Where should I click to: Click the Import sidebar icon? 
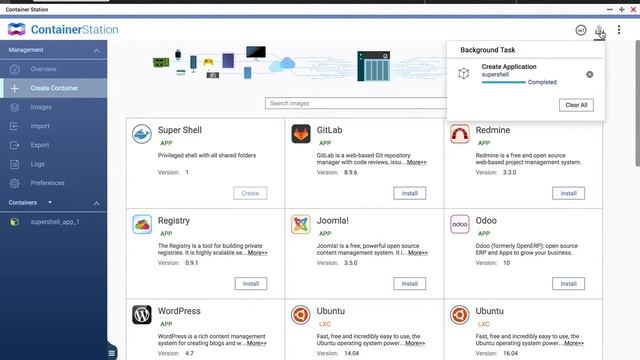point(15,126)
